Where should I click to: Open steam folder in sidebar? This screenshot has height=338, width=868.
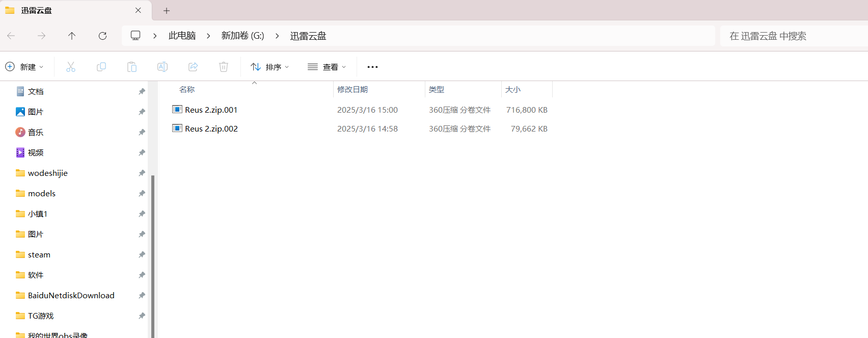click(x=39, y=254)
